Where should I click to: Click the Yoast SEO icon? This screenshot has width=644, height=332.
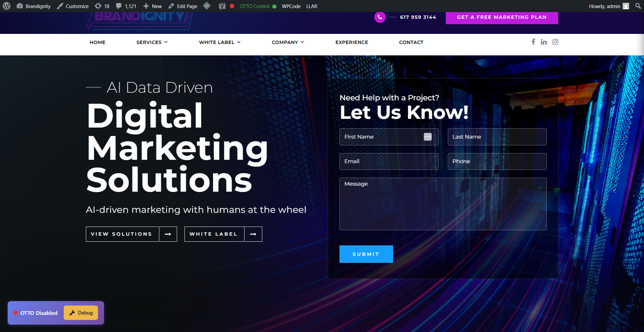[222, 6]
